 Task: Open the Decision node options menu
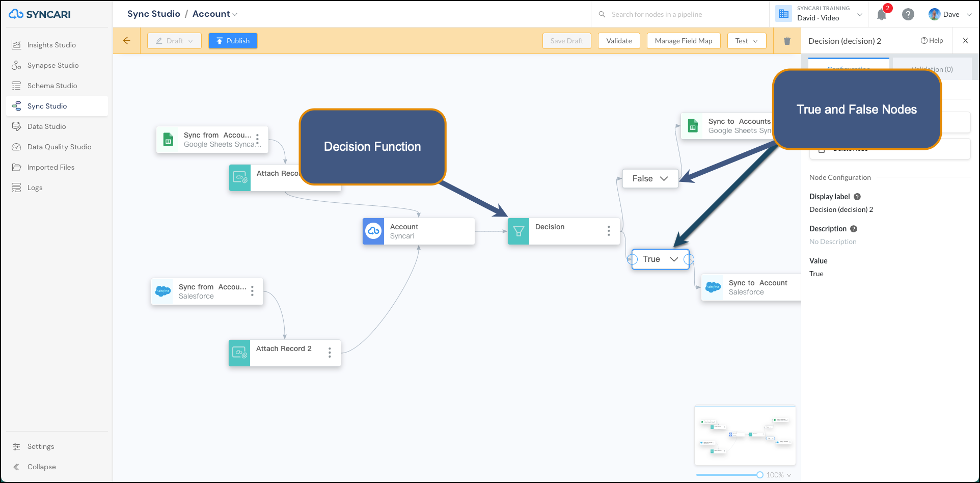609,231
